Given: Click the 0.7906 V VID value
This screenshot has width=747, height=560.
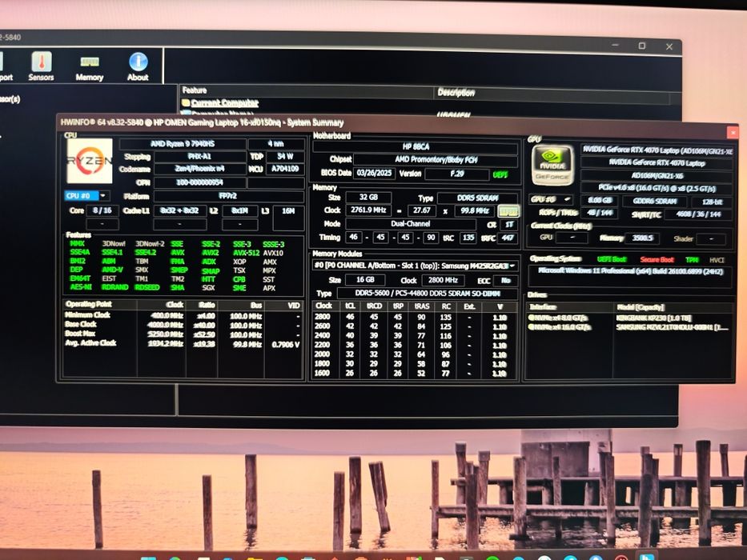Looking at the screenshot, I should pyautogui.click(x=286, y=344).
